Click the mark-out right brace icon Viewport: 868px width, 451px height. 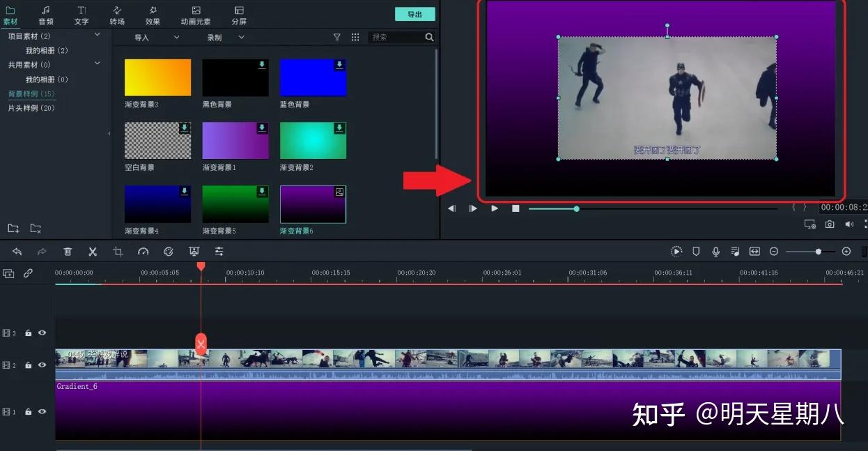[x=805, y=208]
